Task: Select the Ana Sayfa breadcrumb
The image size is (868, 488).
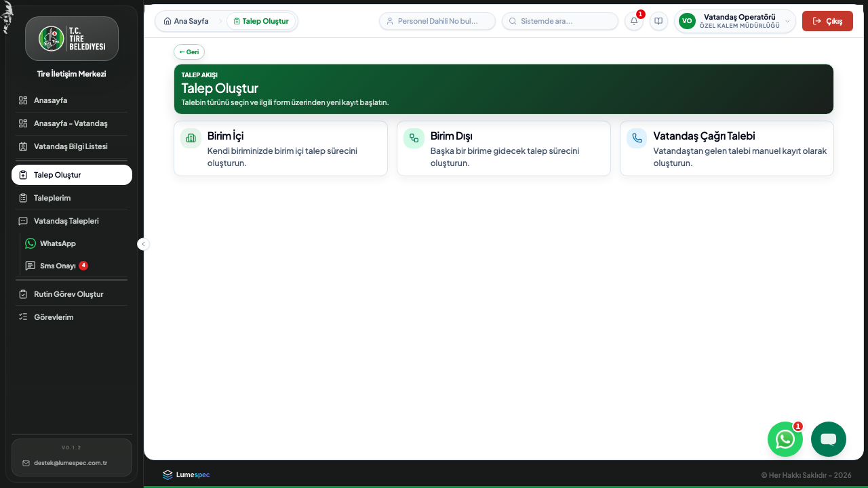Action: (x=186, y=21)
